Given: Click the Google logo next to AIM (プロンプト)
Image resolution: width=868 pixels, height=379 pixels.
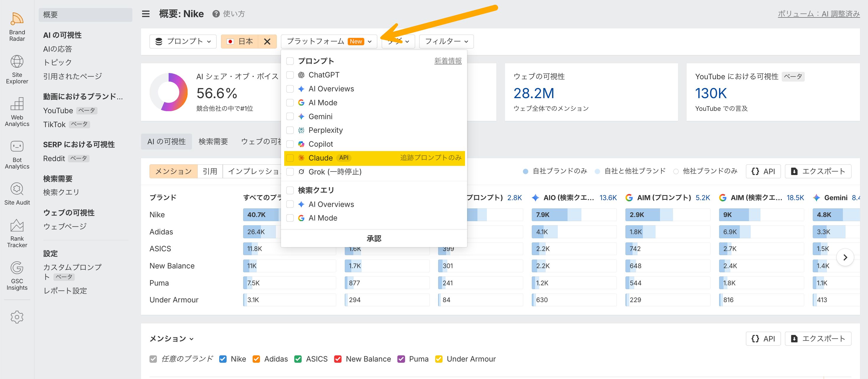Looking at the screenshot, I should [629, 197].
